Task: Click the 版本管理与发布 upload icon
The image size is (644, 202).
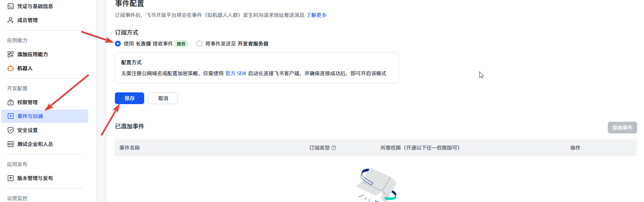Action: (11, 178)
